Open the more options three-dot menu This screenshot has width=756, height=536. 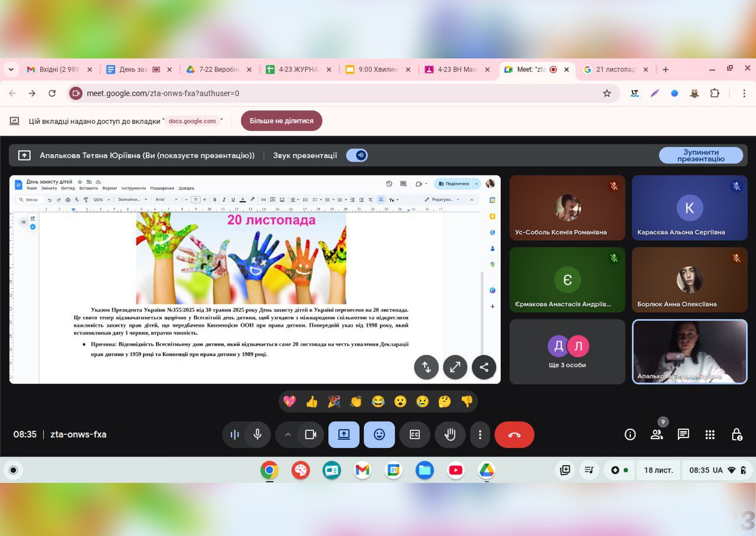pyautogui.click(x=480, y=435)
